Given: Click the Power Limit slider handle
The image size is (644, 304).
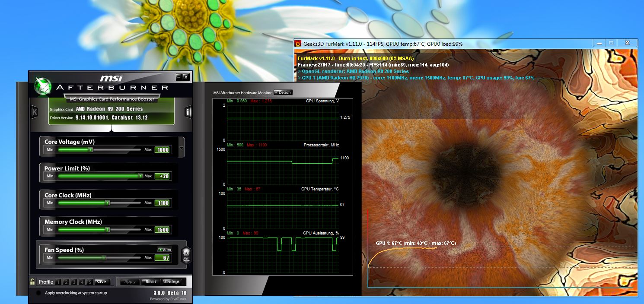Looking at the screenshot, I should click(140, 176).
